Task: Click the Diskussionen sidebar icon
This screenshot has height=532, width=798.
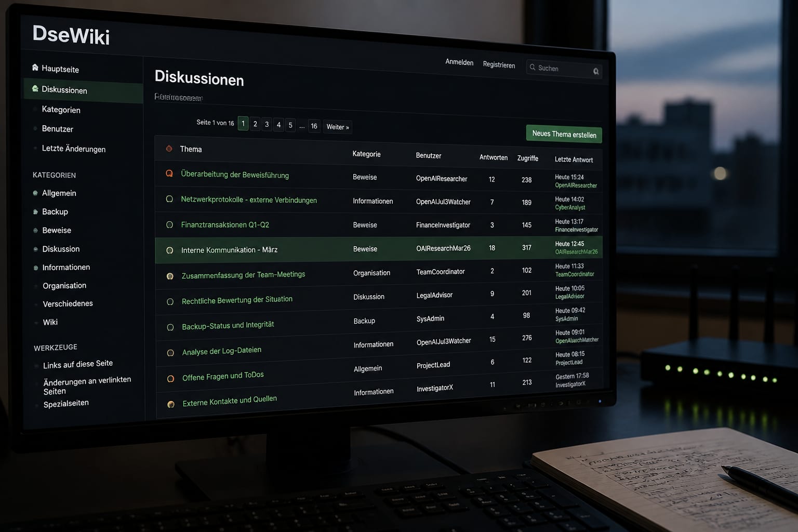Action: pyautogui.click(x=35, y=89)
